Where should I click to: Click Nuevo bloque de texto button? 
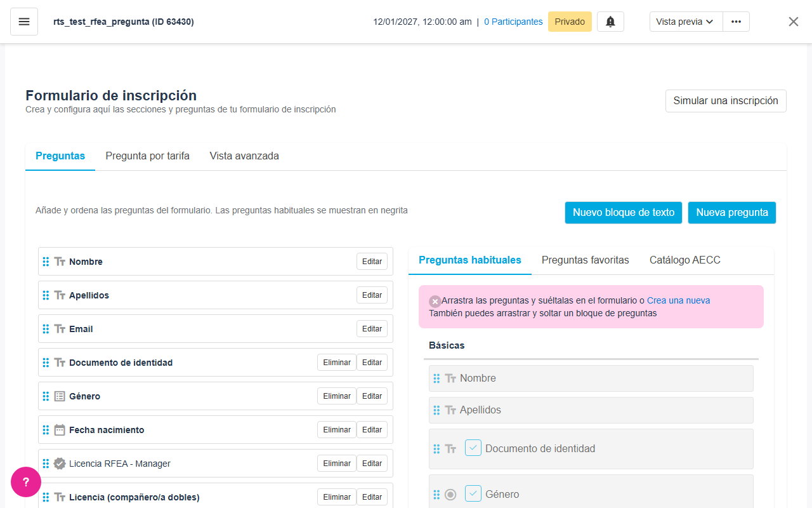[x=624, y=213]
